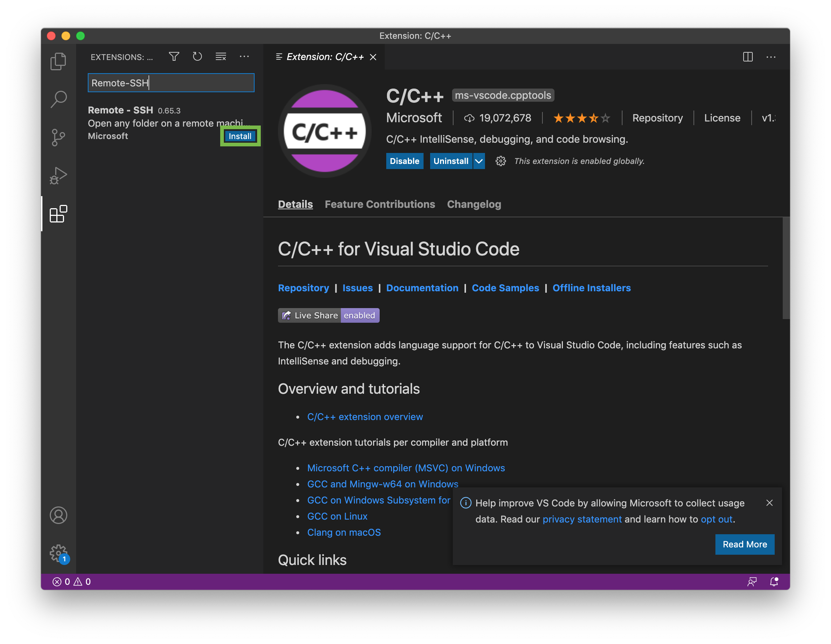Open the Code Samples link
This screenshot has height=644, width=831.
pos(505,288)
